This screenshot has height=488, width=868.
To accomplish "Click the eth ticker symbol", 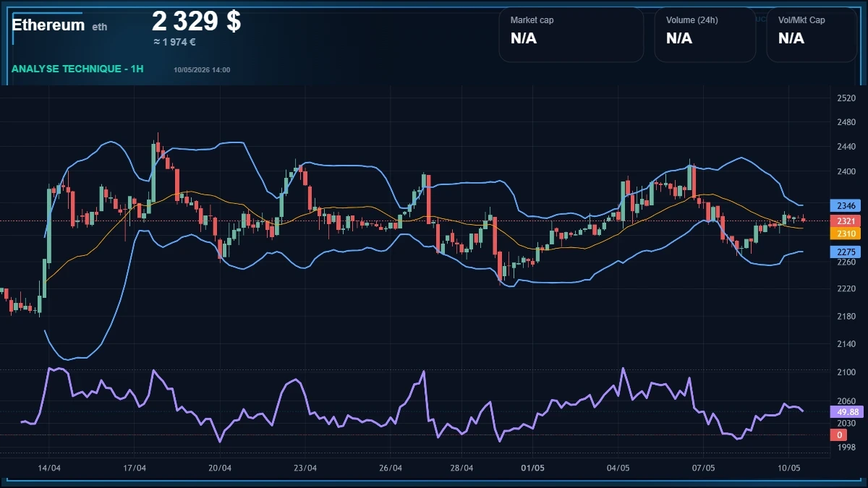I will click(100, 27).
